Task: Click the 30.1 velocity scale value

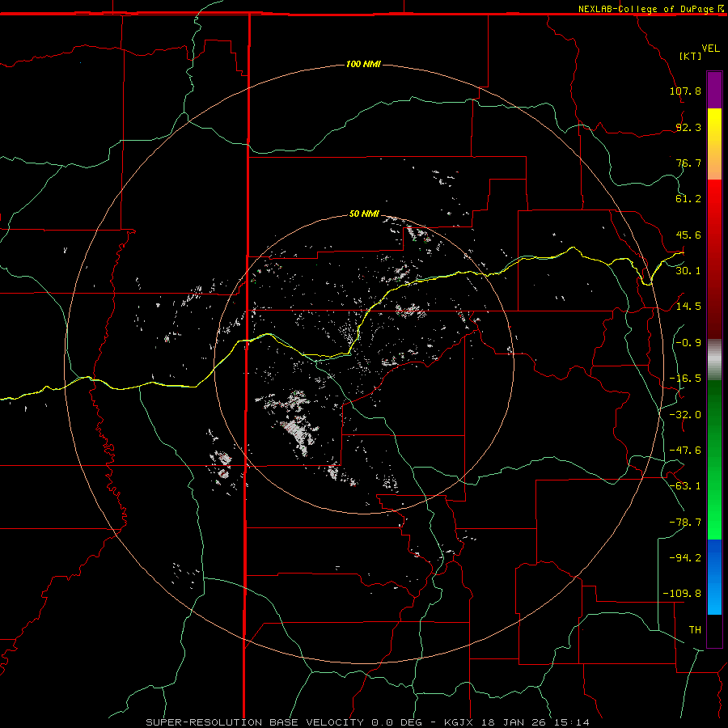Action: tap(688, 271)
